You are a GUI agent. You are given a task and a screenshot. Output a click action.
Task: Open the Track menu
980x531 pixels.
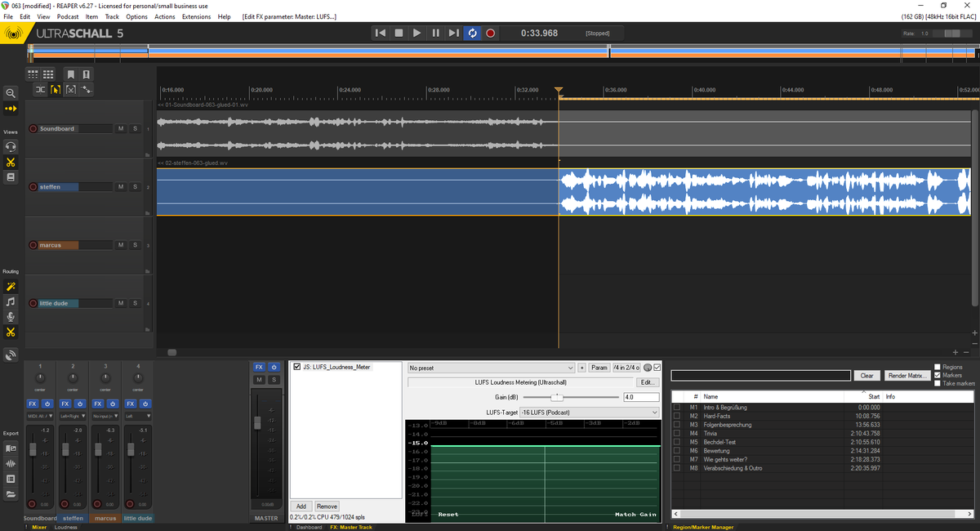pos(112,16)
